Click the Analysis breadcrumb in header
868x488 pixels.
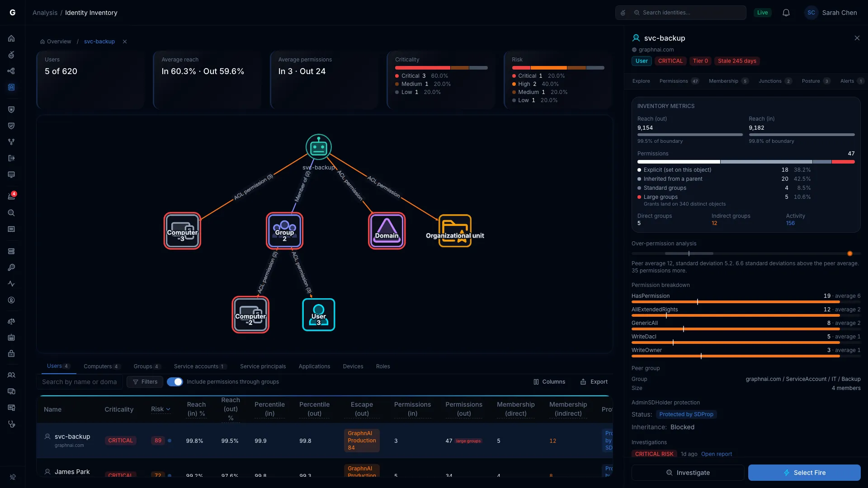pyautogui.click(x=45, y=13)
